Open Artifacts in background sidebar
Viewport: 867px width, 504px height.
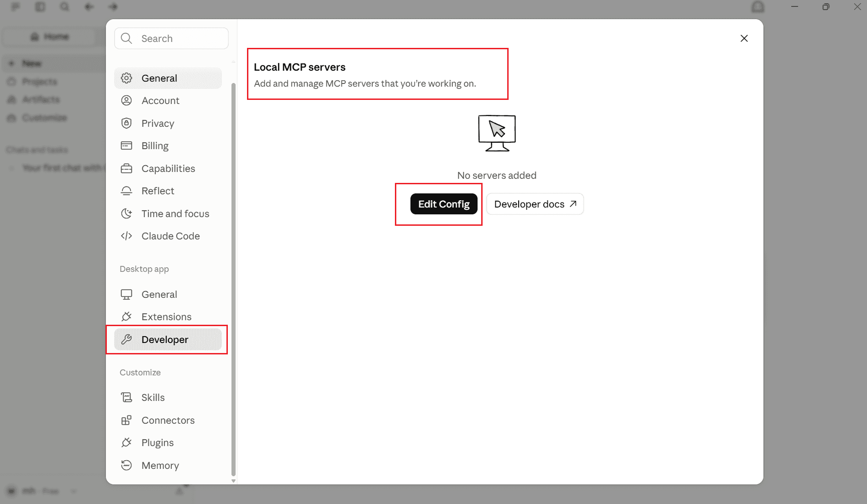(41, 99)
